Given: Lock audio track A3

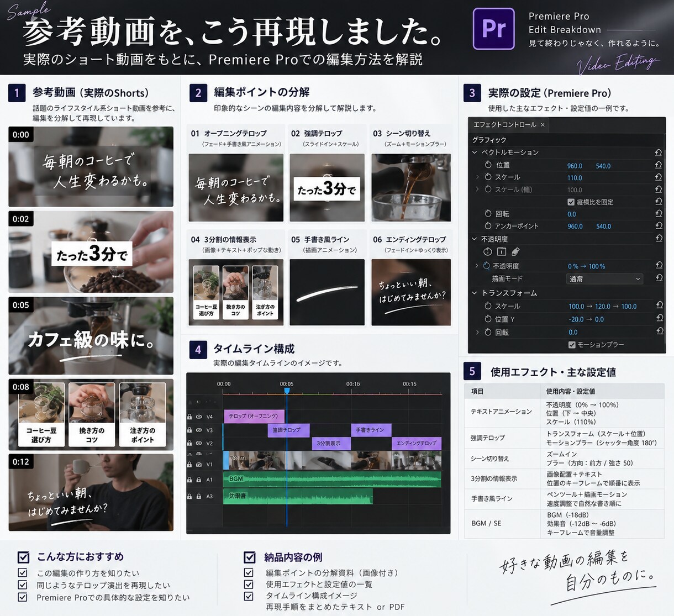Looking at the screenshot, I should coord(189,496).
